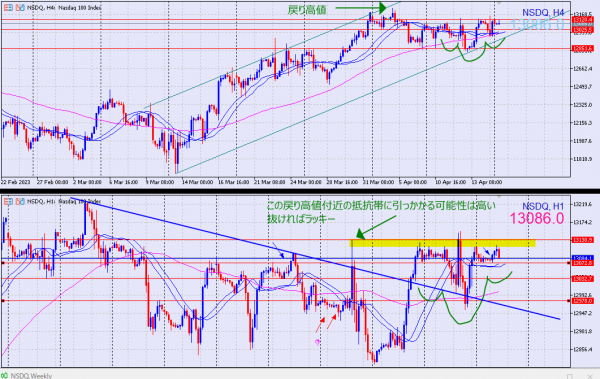Image resolution: width=600 pixels, height=379 pixels.
Task: Click the large 'NSDQ, H1' symbol label
Action: (x=543, y=206)
